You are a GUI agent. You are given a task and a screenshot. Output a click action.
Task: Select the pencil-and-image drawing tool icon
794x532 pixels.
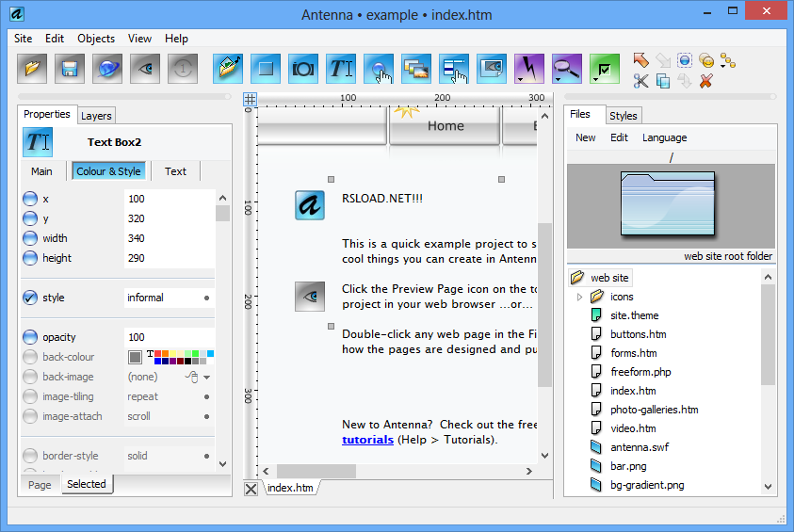(228, 69)
